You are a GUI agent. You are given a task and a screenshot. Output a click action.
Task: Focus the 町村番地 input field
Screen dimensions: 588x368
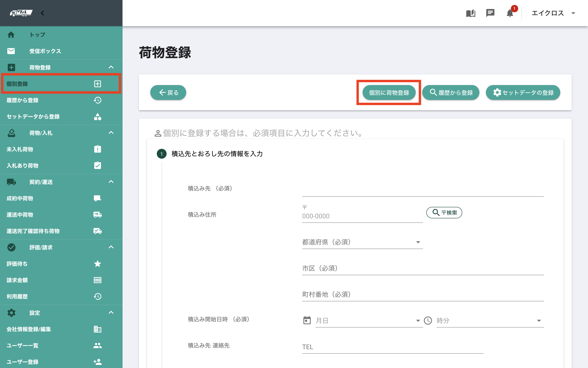[x=423, y=294]
